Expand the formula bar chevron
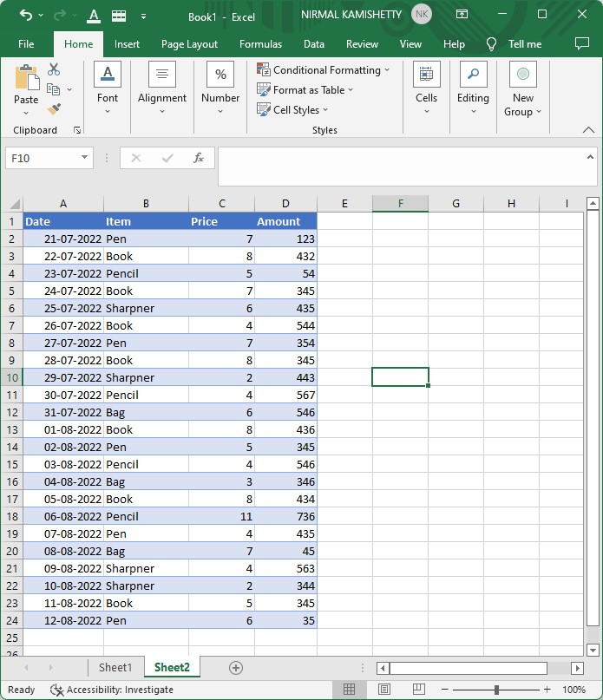 [590, 157]
